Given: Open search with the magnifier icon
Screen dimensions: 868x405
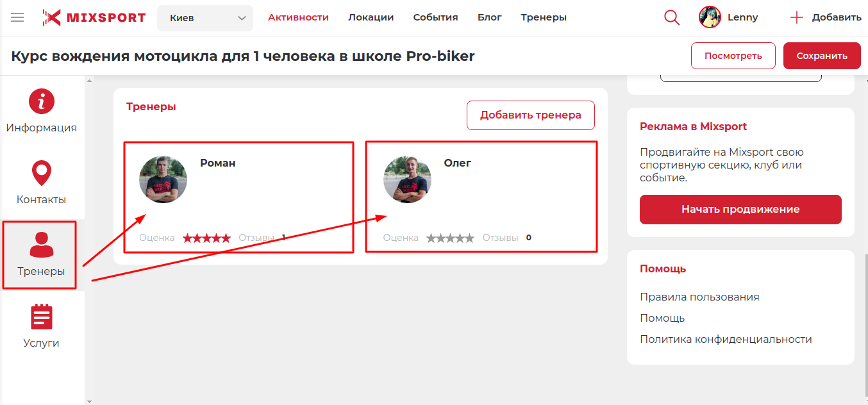Looking at the screenshot, I should (x=672, y=17).
